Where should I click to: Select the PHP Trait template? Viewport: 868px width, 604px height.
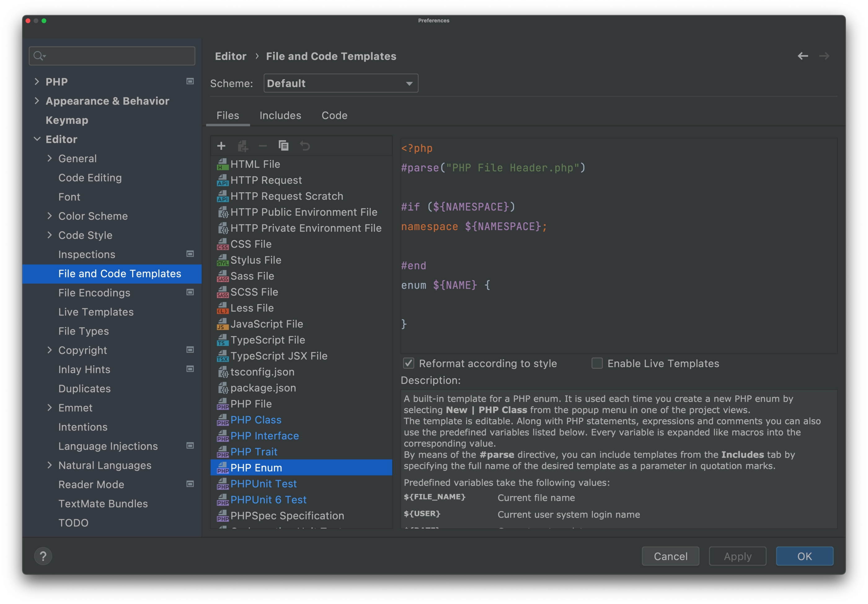coord(301,451)
